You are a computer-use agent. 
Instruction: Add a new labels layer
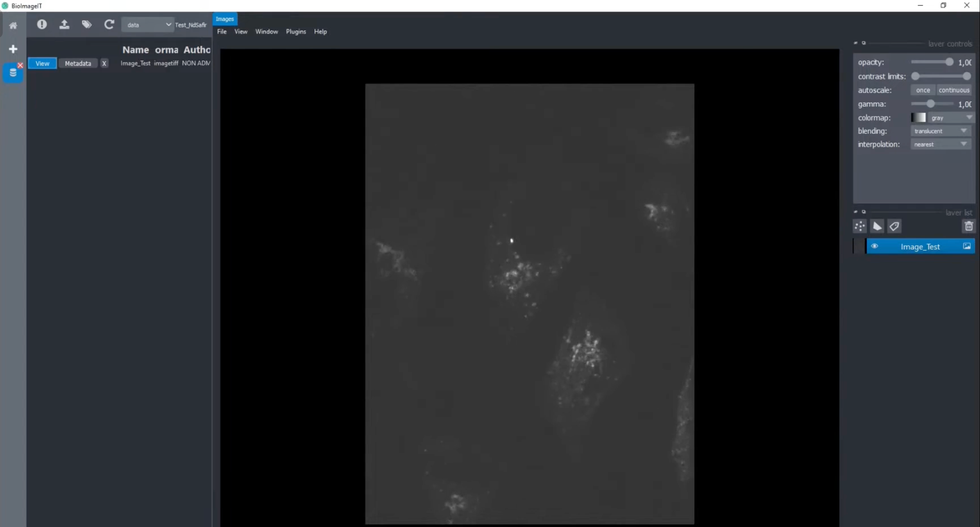[x=894, y=226]
